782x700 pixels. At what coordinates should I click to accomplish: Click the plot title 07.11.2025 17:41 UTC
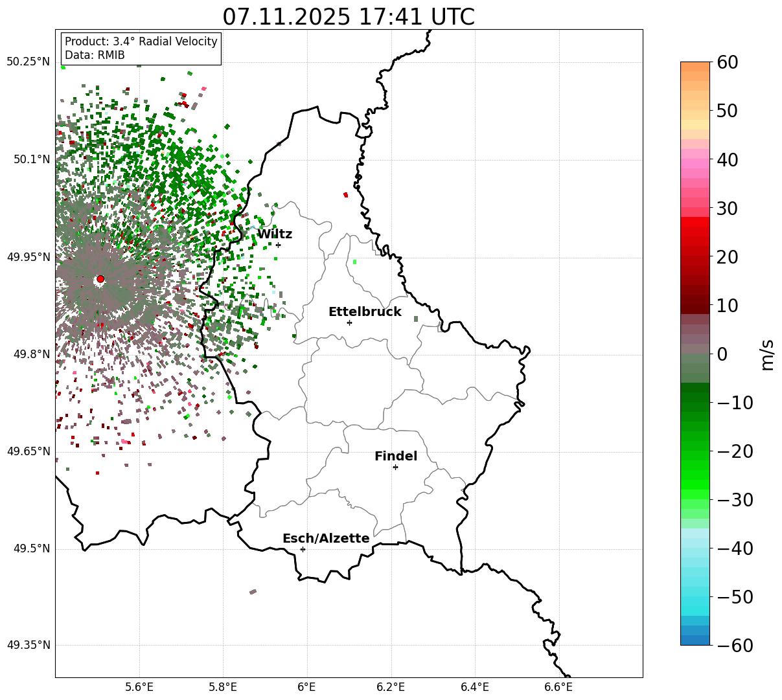click(349, 17)
